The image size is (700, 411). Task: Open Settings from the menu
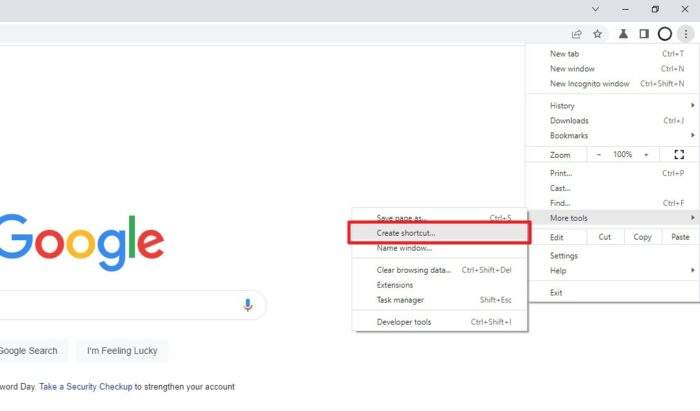pos(612,256)
